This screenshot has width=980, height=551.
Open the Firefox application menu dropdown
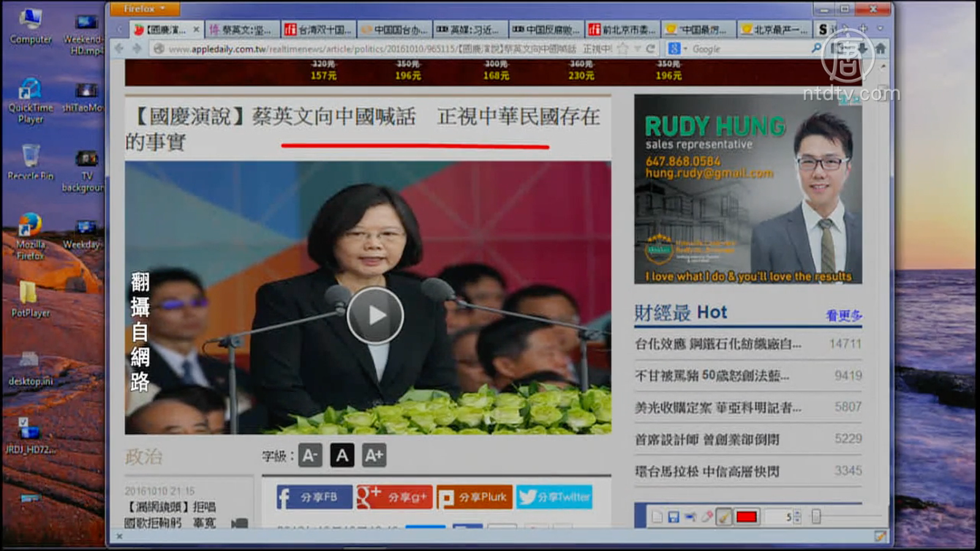tap(144, 9)
